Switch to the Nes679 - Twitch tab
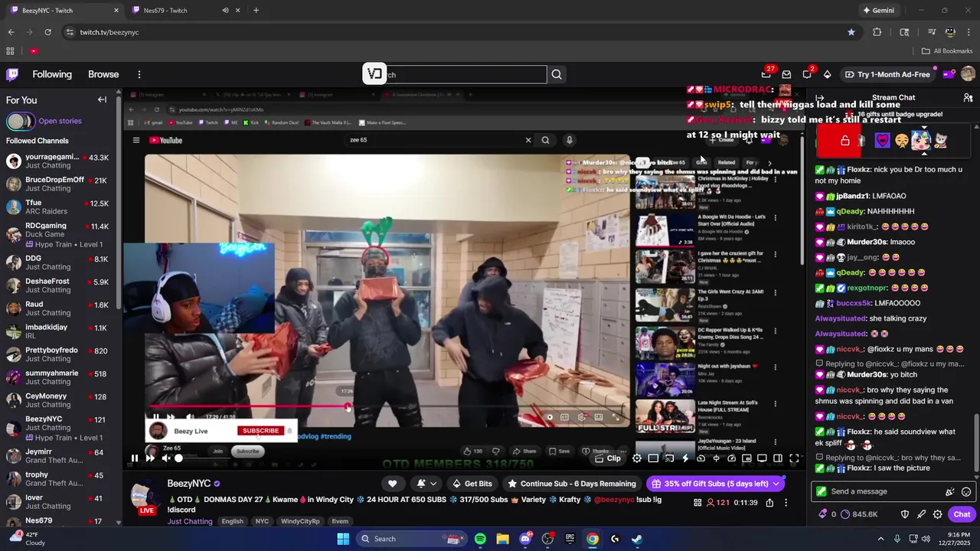Screen dimensions: 980x551 pos(184,11)
